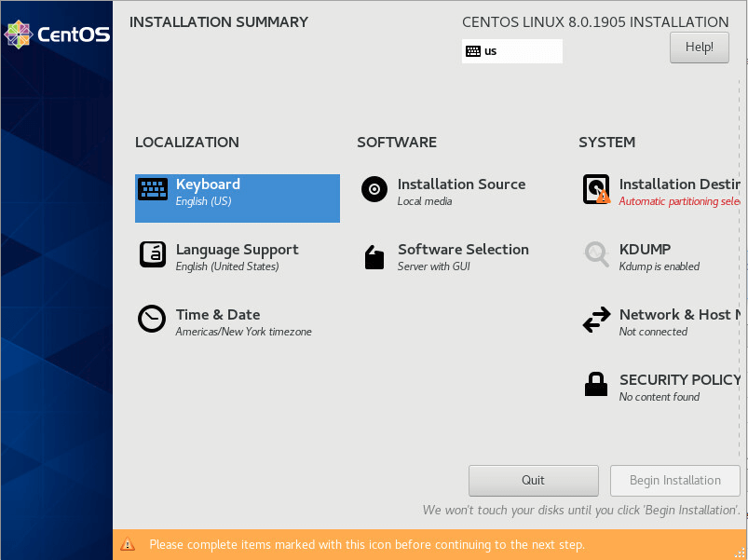Click the 'Not connected' network status text
748x560 pixels.
pyautogui.click(x=653, y=332)
